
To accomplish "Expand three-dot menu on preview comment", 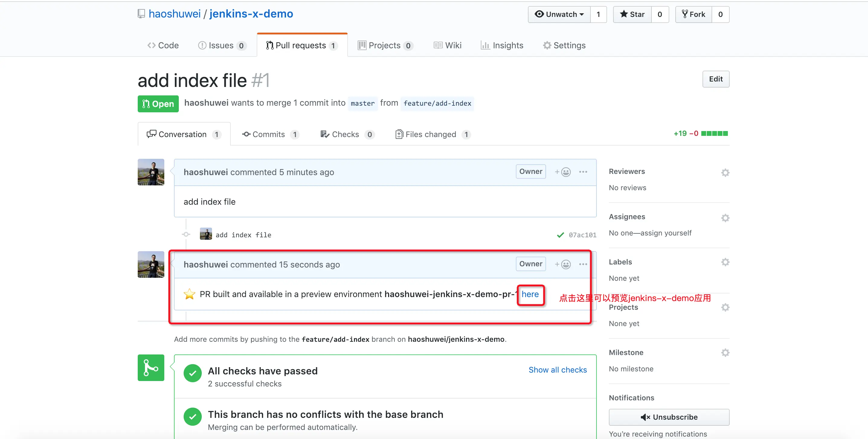I will click(x=583, y=264).
